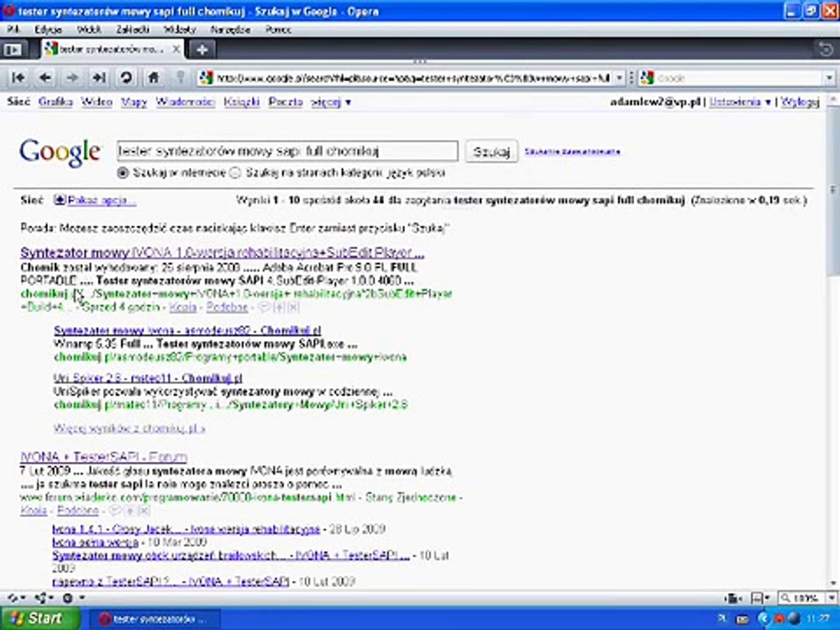This screenshot has height=630, width=840.
Task: Open 'Syntezator mowy IVONA 1.0-wersja rehabilitacyjna' result
Action: click(x=222, y=253)
